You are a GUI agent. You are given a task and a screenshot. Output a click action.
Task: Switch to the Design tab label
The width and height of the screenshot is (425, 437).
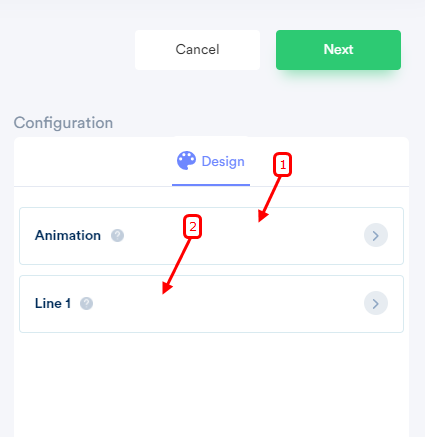click(x=223, y=162)
